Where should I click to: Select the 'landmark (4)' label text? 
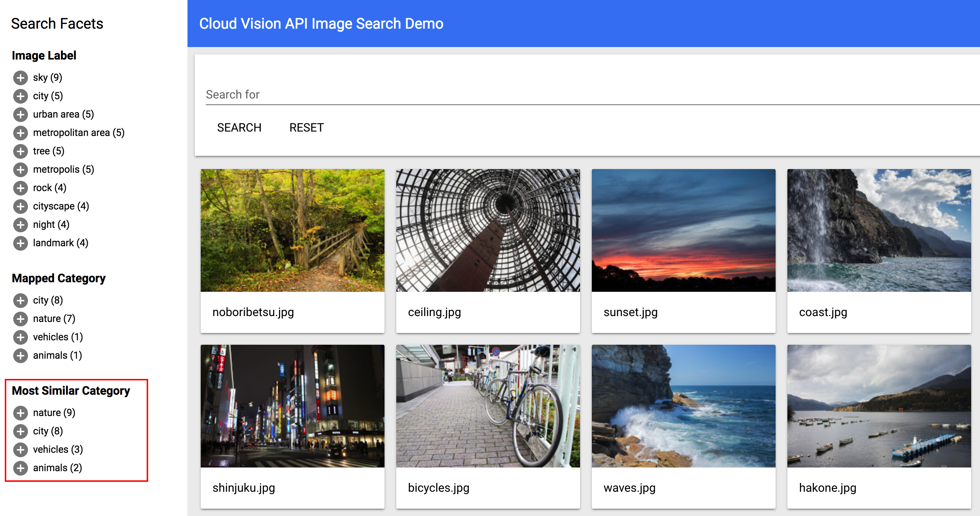point(61,243)
